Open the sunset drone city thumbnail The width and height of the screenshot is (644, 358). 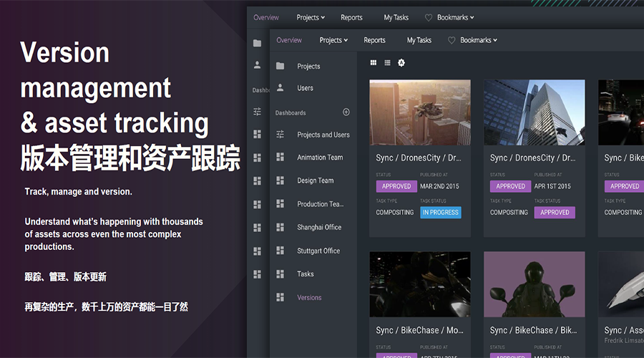[x=420, y=112]
